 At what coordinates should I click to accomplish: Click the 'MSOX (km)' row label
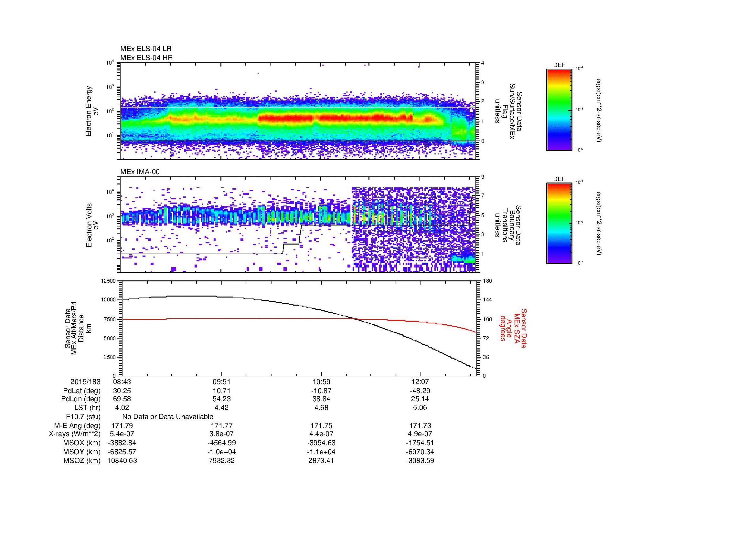click(x=82, y=443)
